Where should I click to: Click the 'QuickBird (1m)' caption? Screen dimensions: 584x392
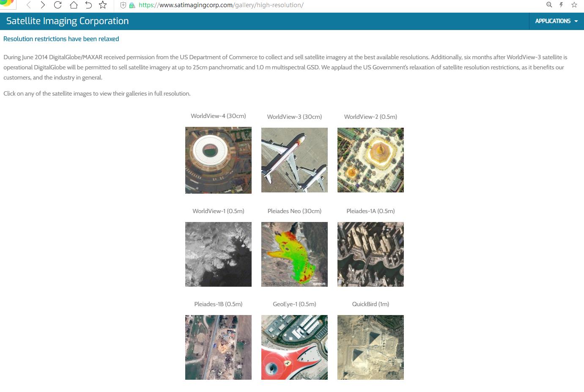pyautogui.click(x=370, y=304)
